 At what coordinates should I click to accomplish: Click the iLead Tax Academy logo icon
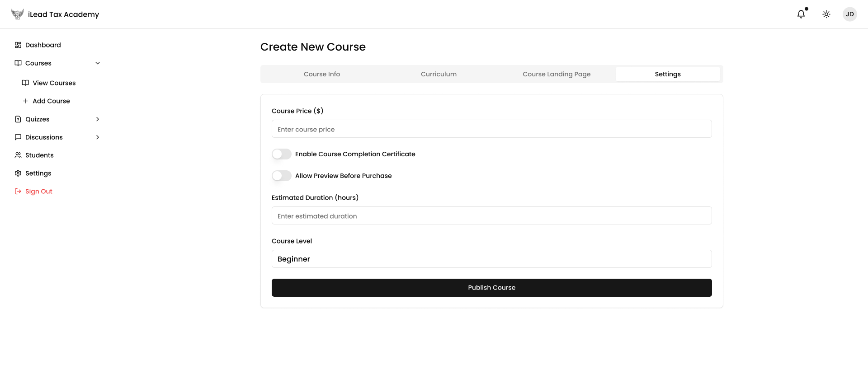17,14
